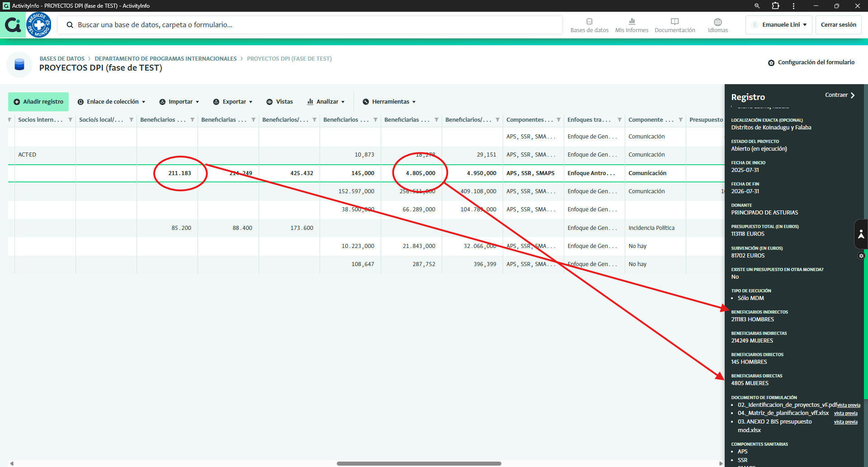
Task: Open the Analizar menu
Action: 326,102
